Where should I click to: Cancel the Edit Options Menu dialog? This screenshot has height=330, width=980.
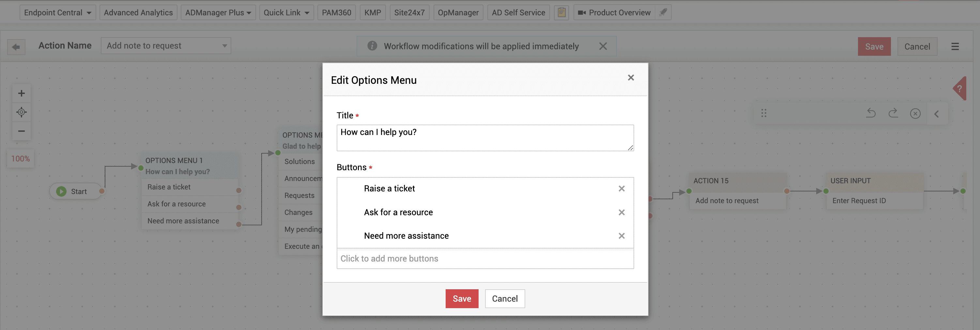coord(504,298)
